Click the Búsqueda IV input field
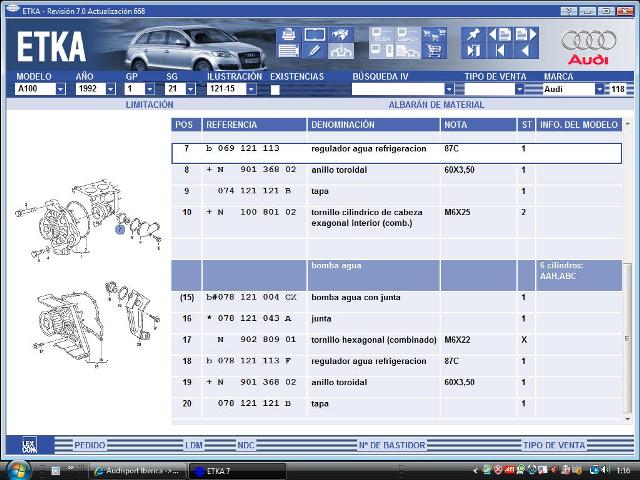 coord(398,89)
